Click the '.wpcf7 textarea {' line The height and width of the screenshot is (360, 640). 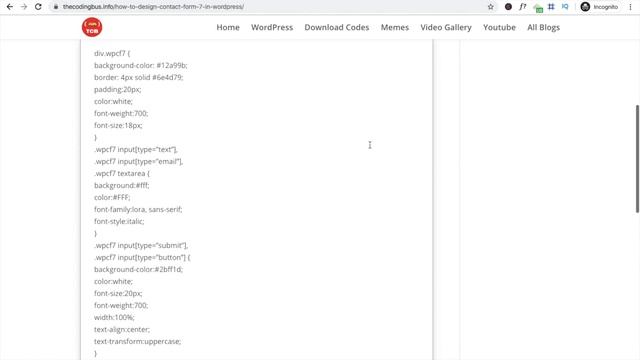point(122,173)
